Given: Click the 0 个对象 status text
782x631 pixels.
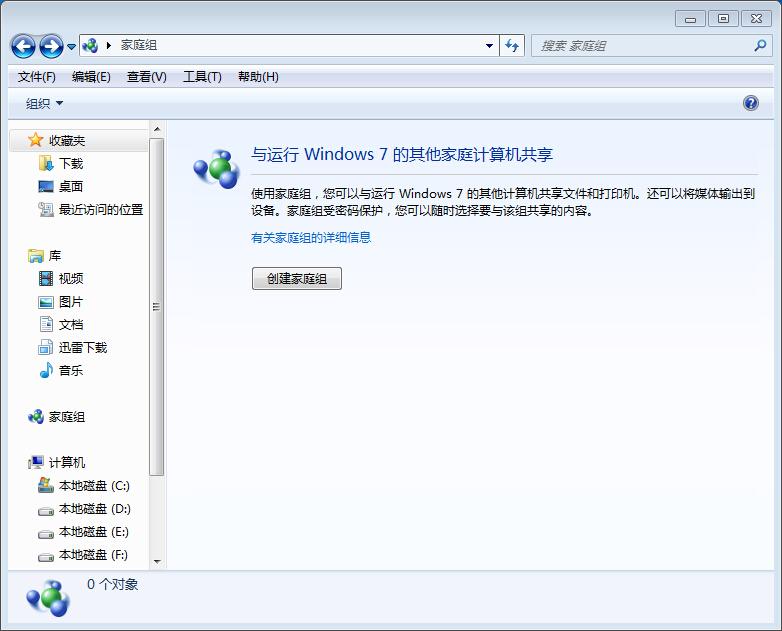Looking at the screenshot, I should tap(113, 584).
